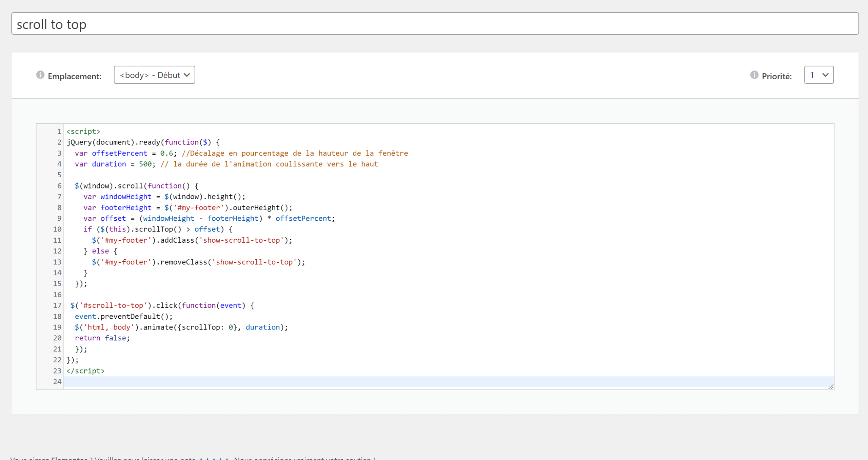The image size is (868, 460).
Task: Click the editor resize handle corner
Action: (x=831, y=386)
